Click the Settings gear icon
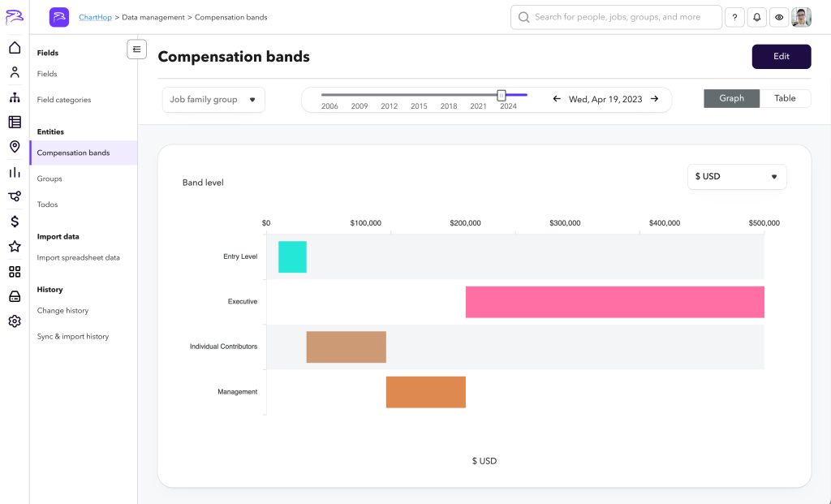Screen dimensions: 831x504 click(x=15, y=321)
